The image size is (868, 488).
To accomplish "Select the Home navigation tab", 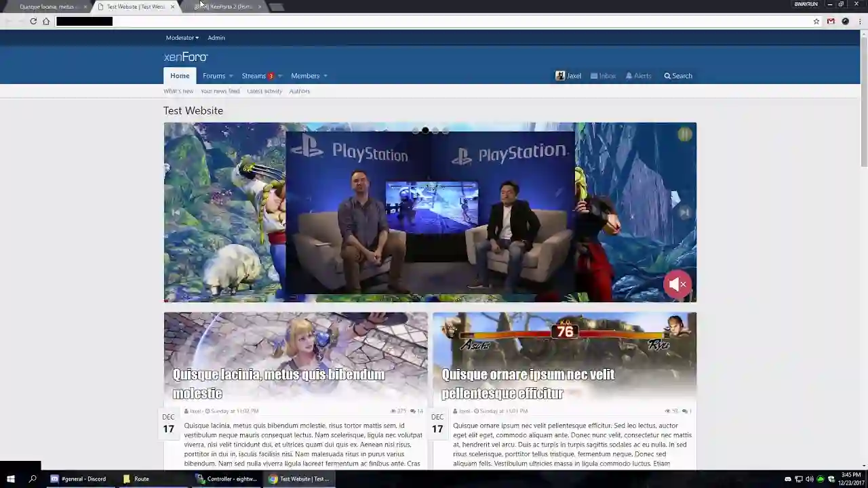I will coord(180,76).
